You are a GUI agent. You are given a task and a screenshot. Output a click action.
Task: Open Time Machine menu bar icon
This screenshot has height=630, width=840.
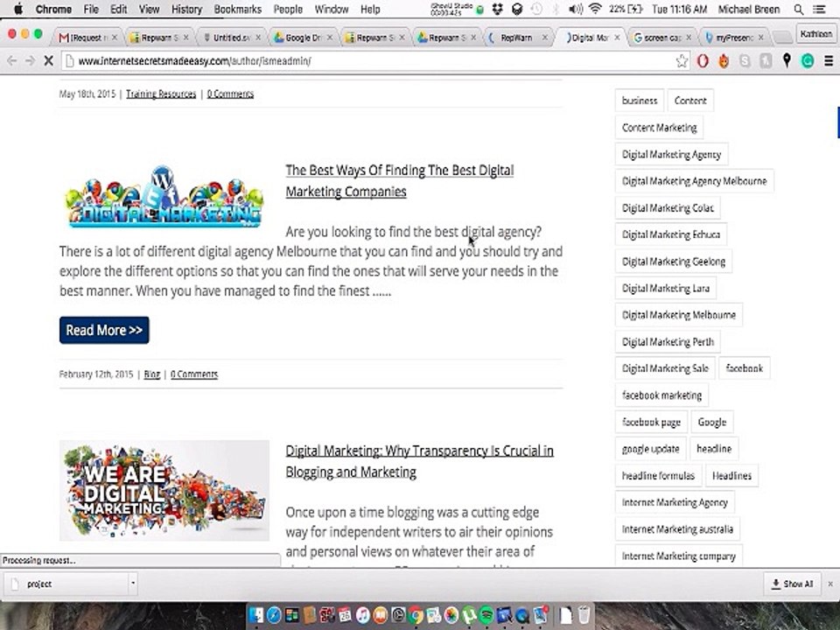tap(536, 9)
